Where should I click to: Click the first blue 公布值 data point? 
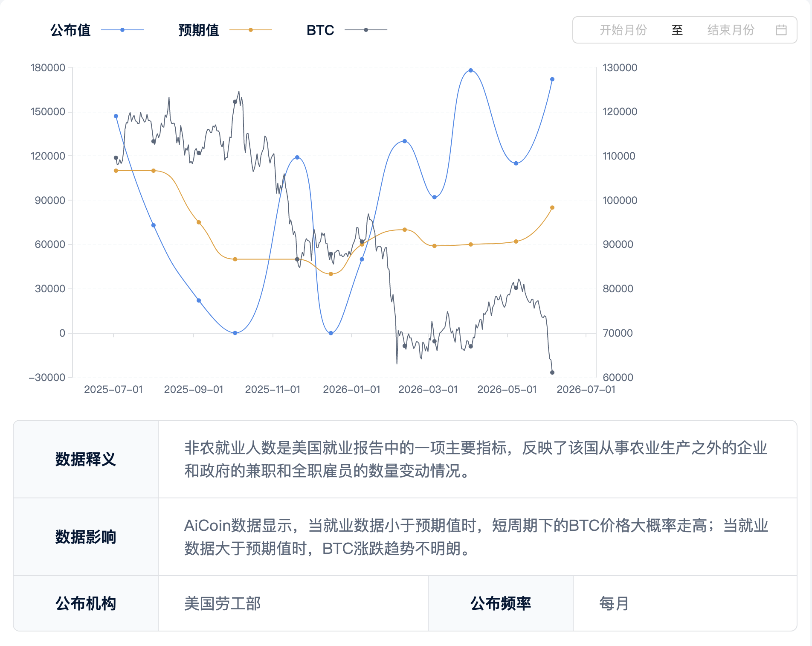pyautogui.click(x=116, y=116)
